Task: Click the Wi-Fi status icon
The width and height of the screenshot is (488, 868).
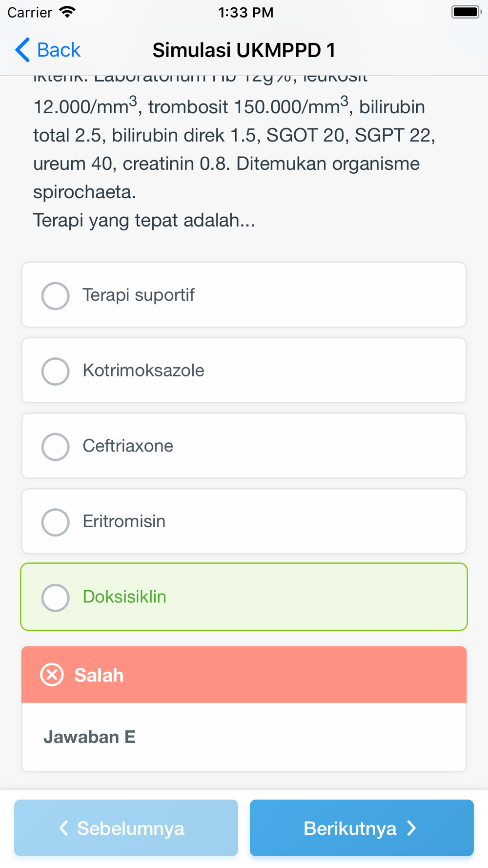Action: pyautogui.click(x=67, y=12)
